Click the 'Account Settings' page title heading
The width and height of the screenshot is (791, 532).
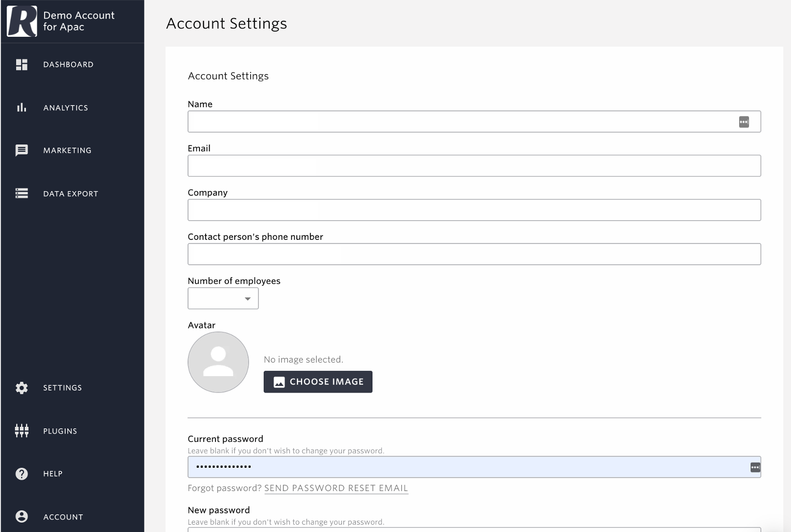pyautogui.click(x=226, y=23)
